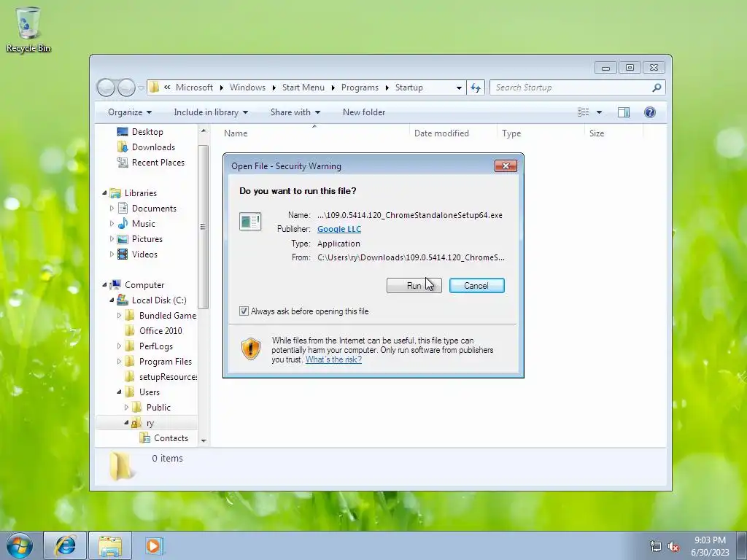This screenshot has width=747, height=560.
Task: Click the refresh button next to address bar
Action: click(x=476, y=87)
